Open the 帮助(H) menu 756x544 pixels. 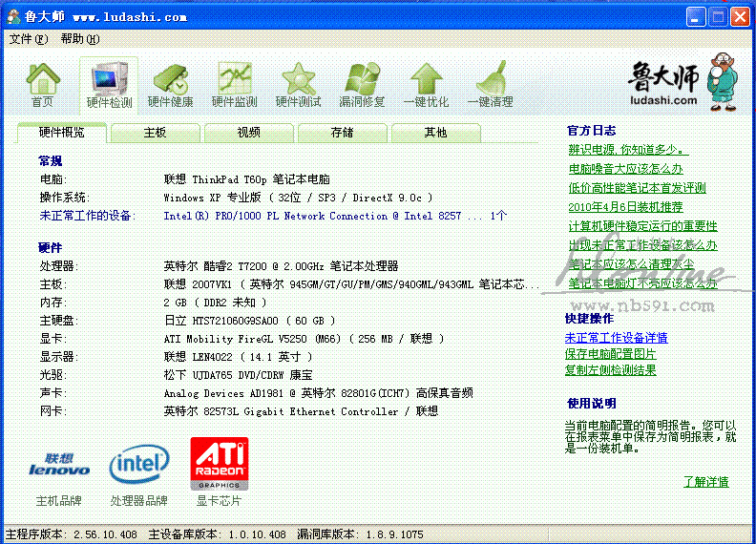pyautogui.click(x=79, y=39)
